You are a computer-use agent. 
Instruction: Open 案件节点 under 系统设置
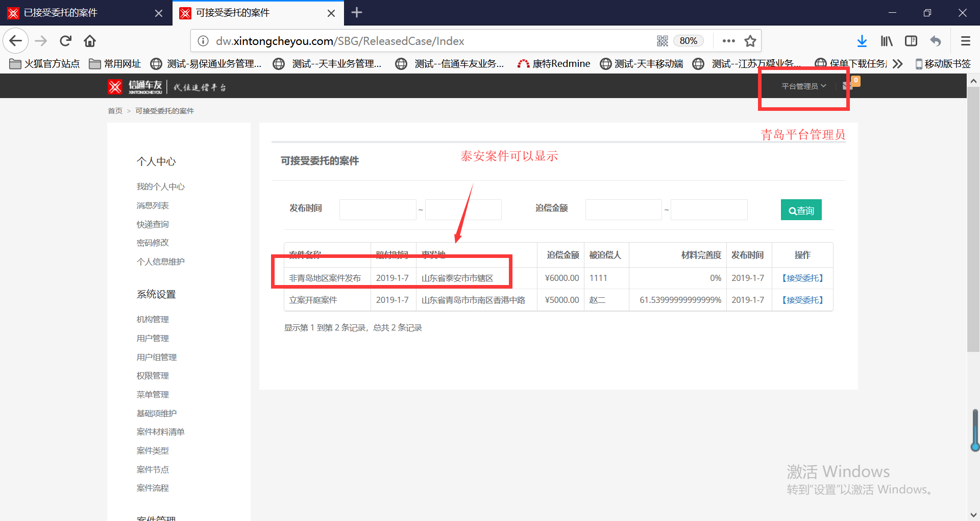click(x=152, y=469)
